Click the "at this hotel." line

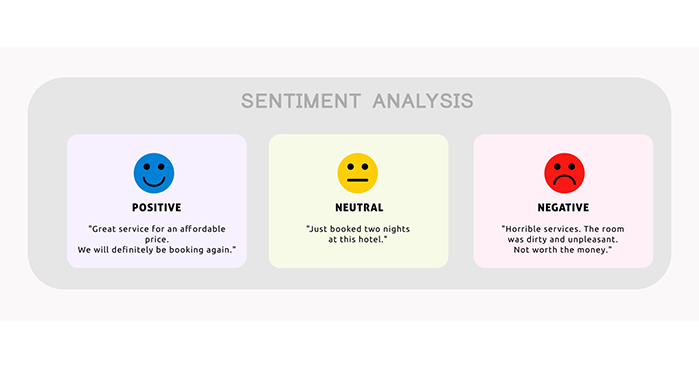coord(358,239)
